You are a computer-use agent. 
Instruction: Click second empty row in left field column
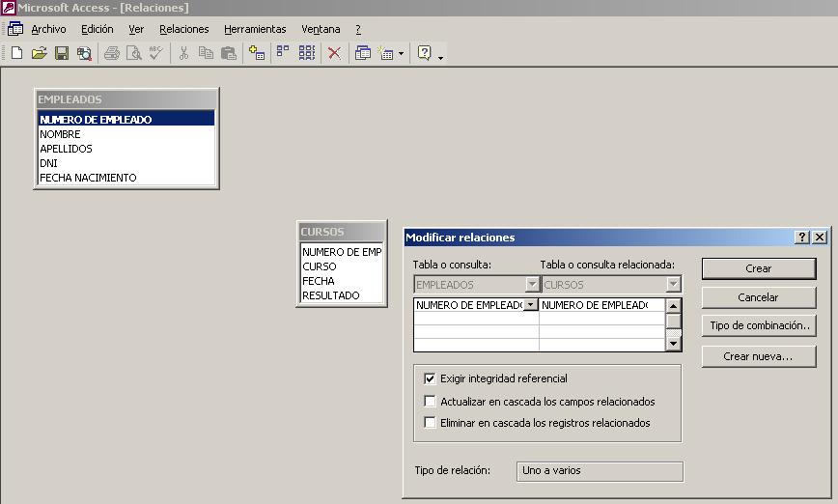[476, 331]
